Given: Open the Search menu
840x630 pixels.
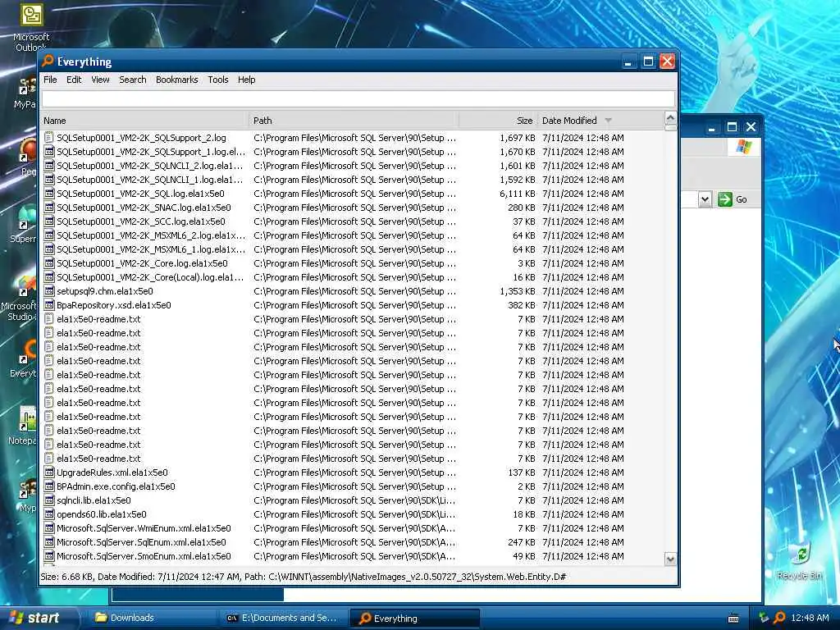Looking at the screenshot, I should (132, 80).
